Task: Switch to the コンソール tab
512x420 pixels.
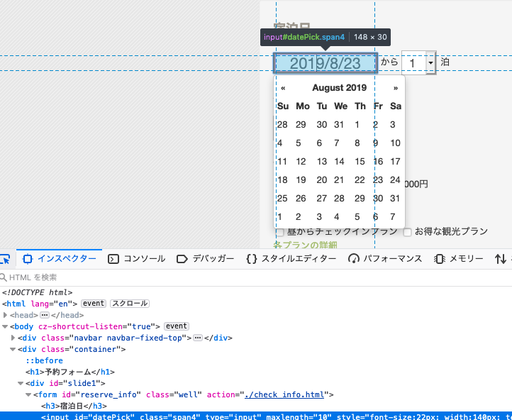Action: tap(137, 259)
